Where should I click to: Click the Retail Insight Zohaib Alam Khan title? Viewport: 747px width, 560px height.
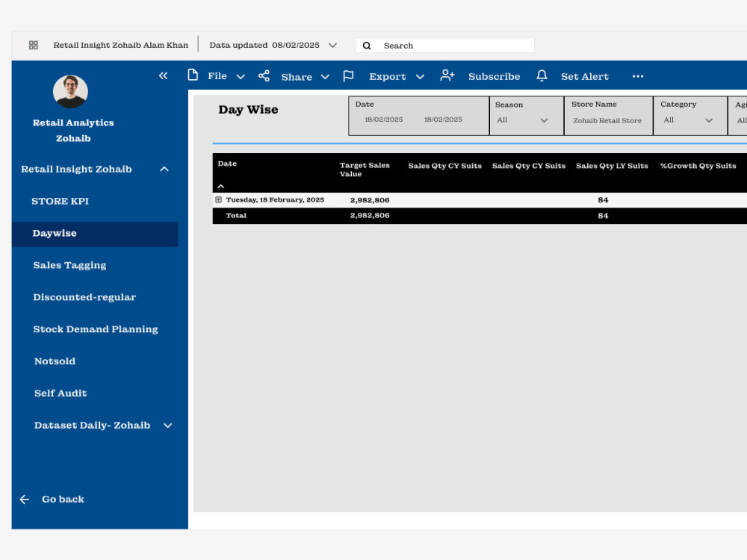tap(120, 46)
